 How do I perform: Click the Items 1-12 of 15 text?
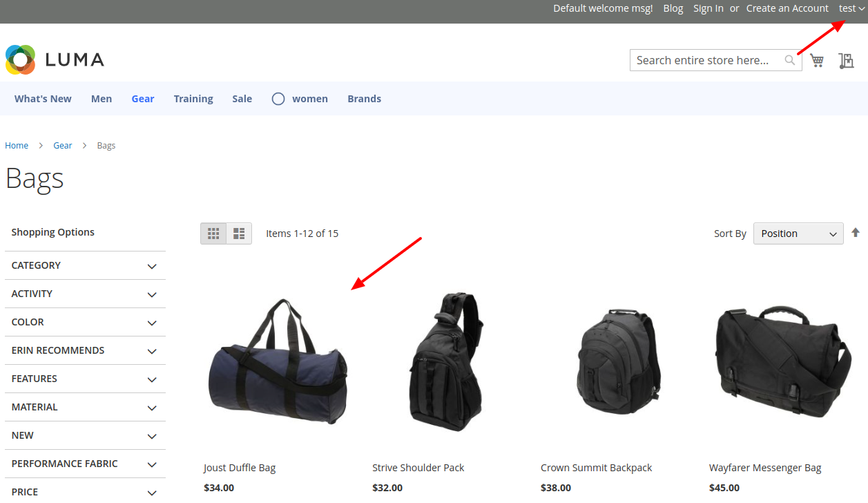click(x=302, y=234)
